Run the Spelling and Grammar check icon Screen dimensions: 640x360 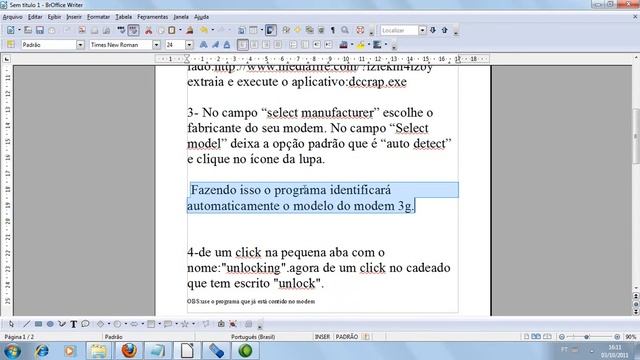pyautogui.click(x=121, y=30)
